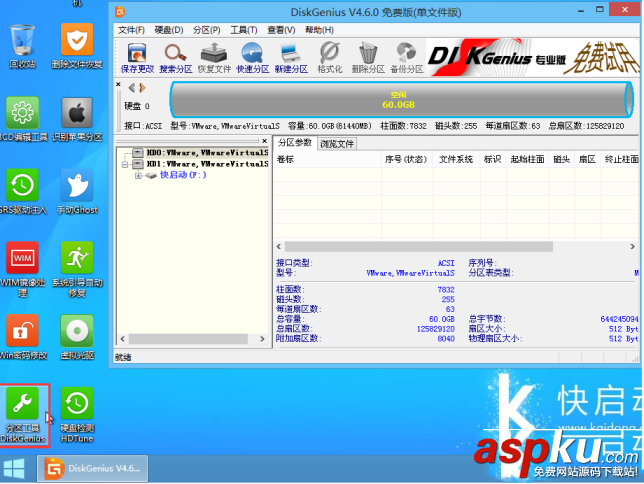Click left arrow of partition table scrollbar

[279, 247]
